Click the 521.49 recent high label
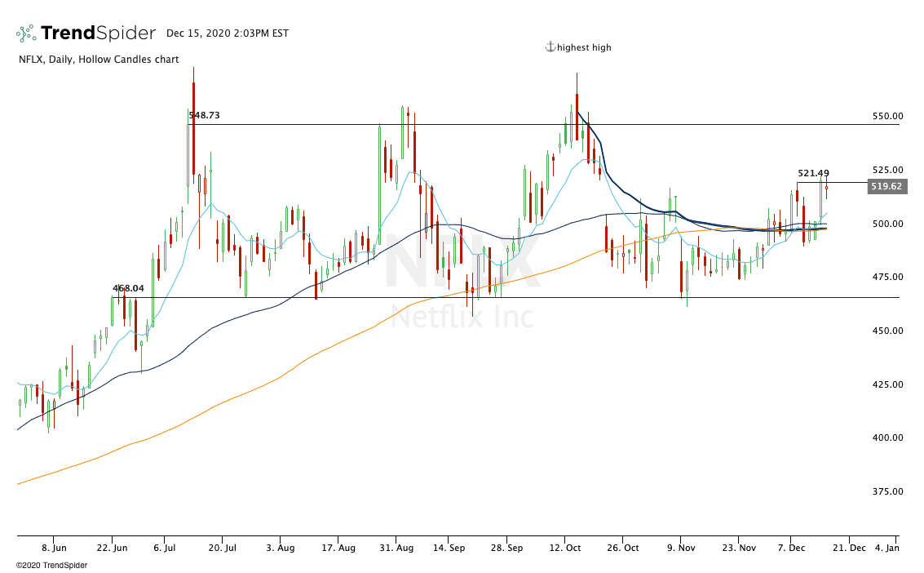 pyautogui.click(x=815, y=173)
